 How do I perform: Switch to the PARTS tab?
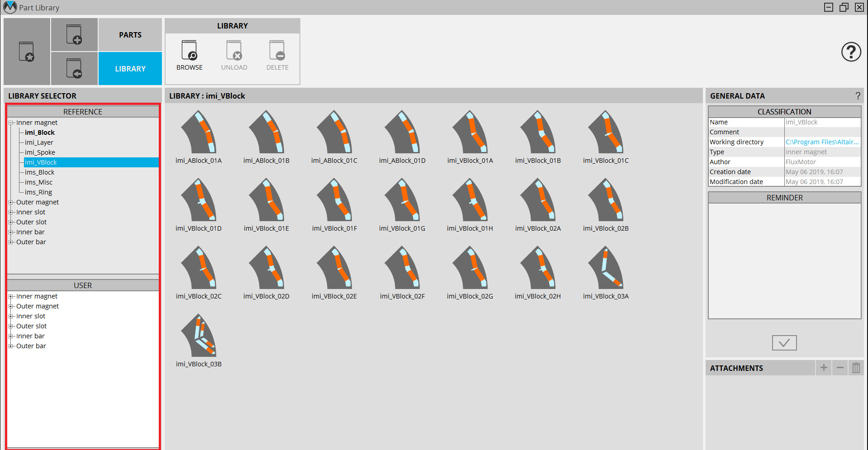[x=130, y=35]
